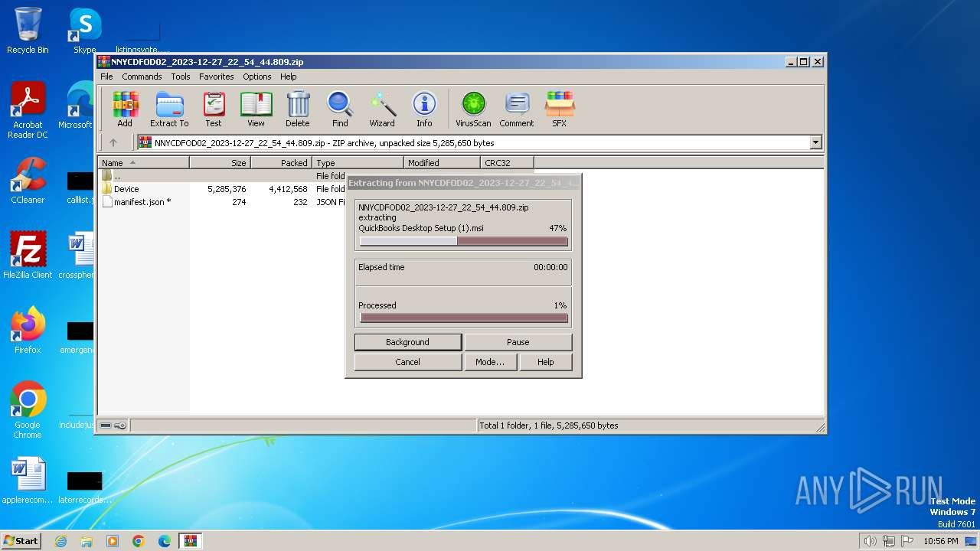The width and height of the screenshot is (980, 551).
Task: Click the volume speaker tray icon
Action: (x=870, y=541)
